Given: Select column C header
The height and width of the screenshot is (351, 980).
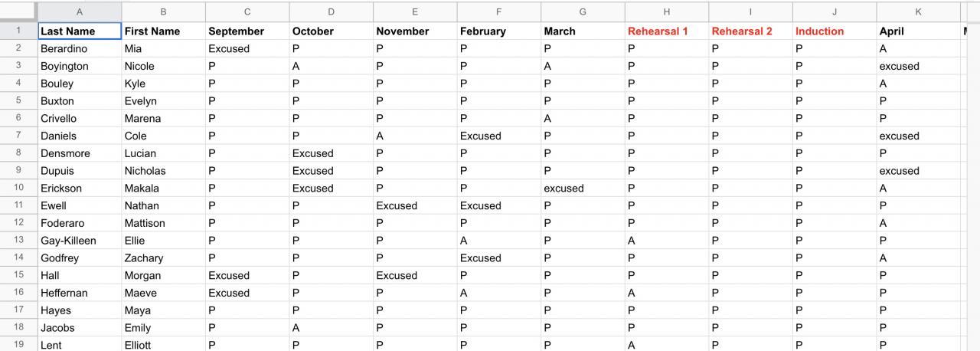Looking at the screenshot, I should tap(247, 12).
